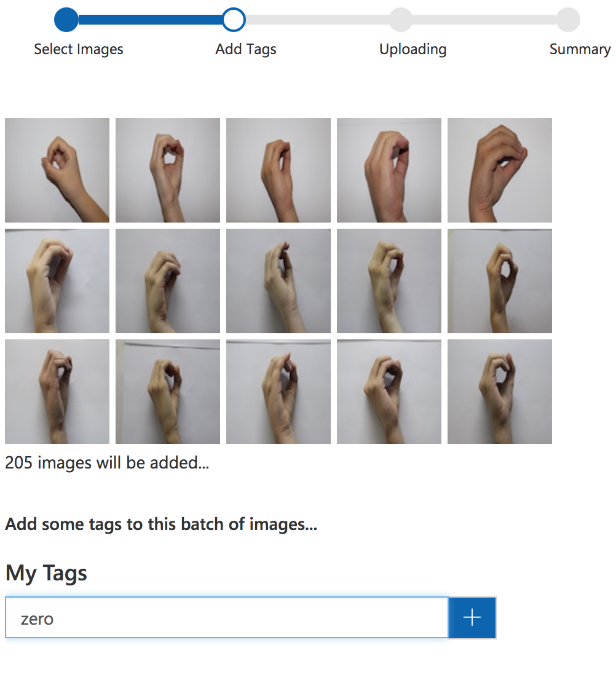Click the Add Tags step circle
Screen dimensions: 616x680
click(x=234, y=20)
